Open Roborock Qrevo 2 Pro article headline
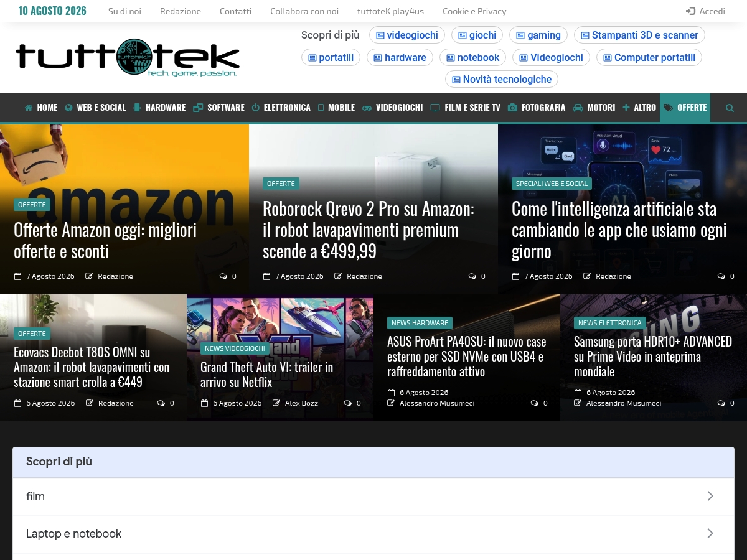The width and height of the screenshot is (747, 560). pyautogui.click(x=369, y=230)
